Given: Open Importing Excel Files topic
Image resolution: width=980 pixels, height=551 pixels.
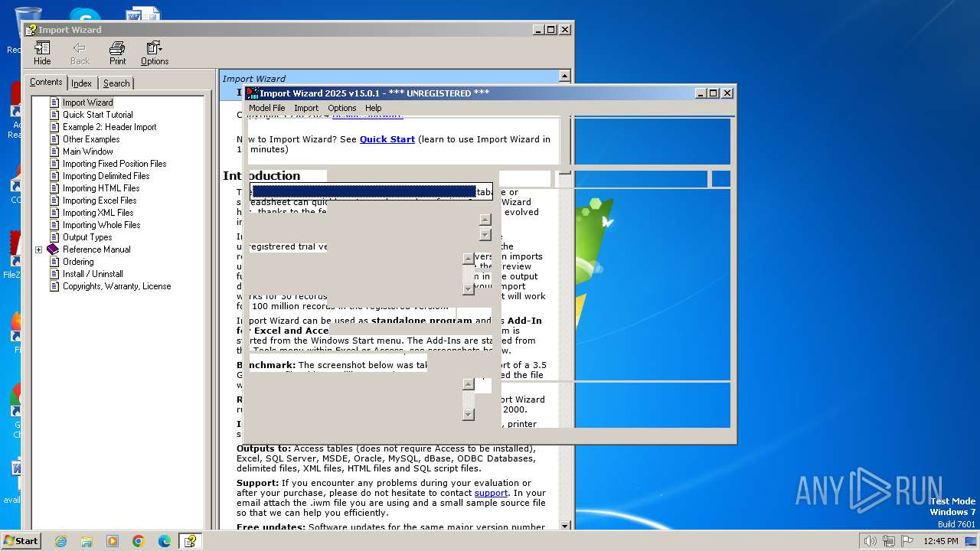Looking at the screenshot, I should coord(100,201).
